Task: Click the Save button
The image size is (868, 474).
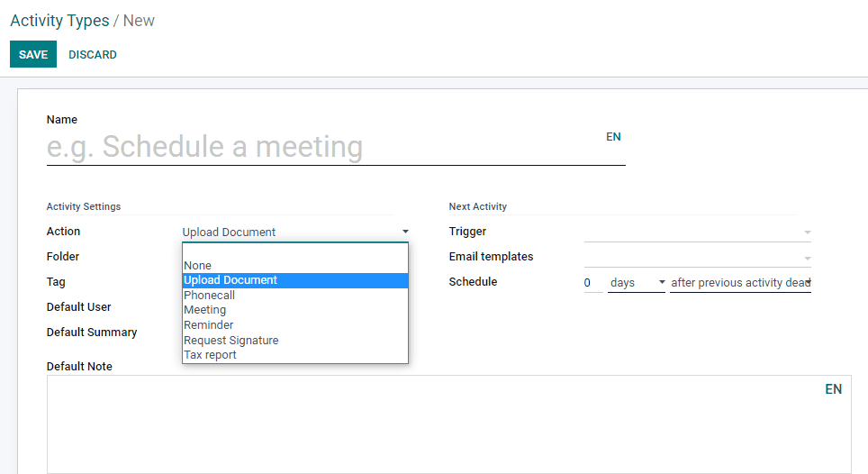Action: point(33,55)
